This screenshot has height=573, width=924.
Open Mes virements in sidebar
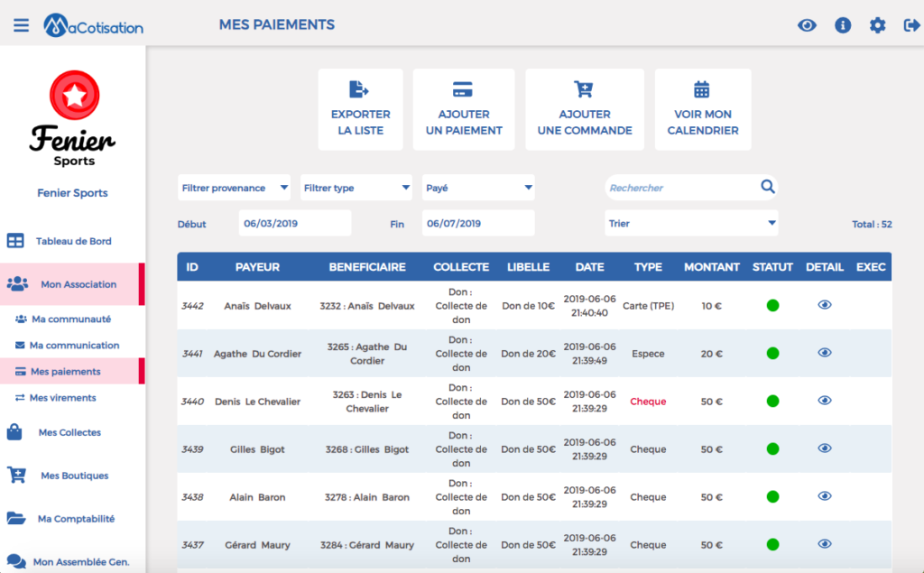62,398
